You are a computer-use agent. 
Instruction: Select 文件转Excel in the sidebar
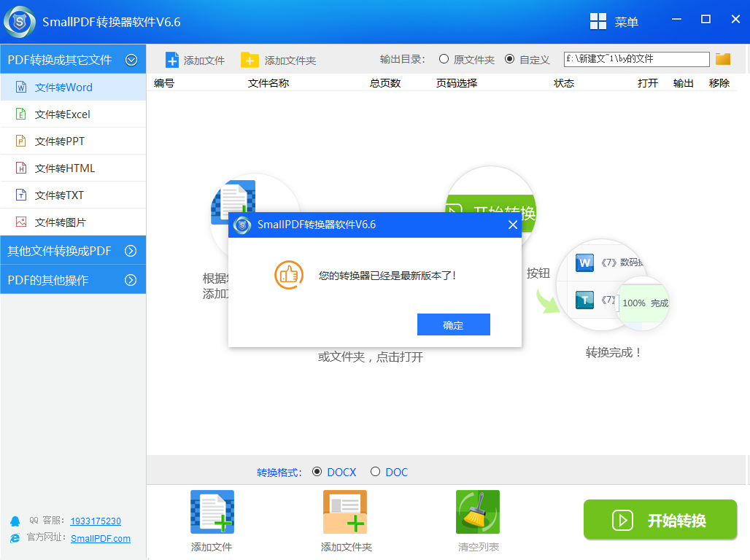(x=73, y=114)
